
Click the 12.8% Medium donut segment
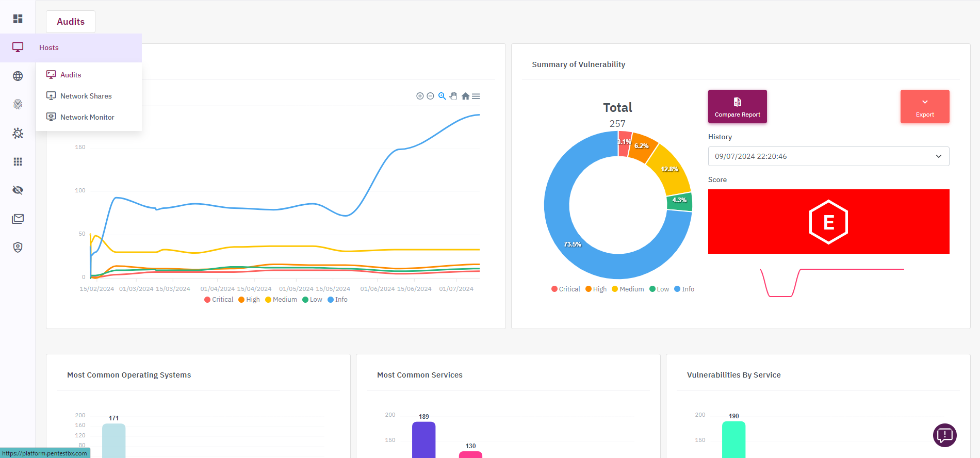(669, 169)
